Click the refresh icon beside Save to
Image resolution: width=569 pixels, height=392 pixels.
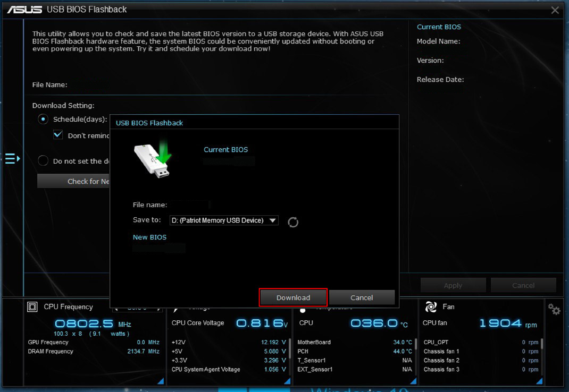pyautogui.click(x=293, y=222)
